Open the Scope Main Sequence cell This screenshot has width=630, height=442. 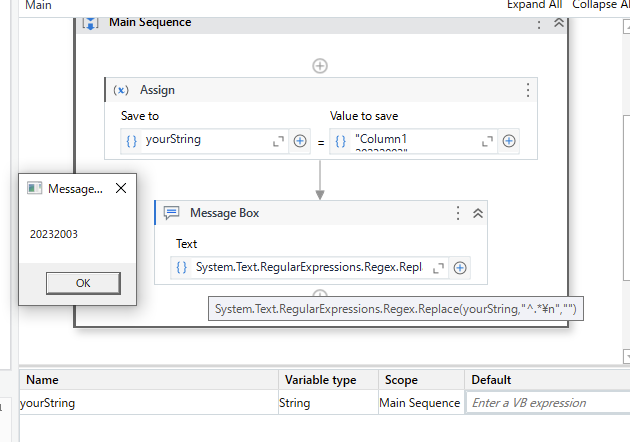pyautogui.click(x=419, y=403)
